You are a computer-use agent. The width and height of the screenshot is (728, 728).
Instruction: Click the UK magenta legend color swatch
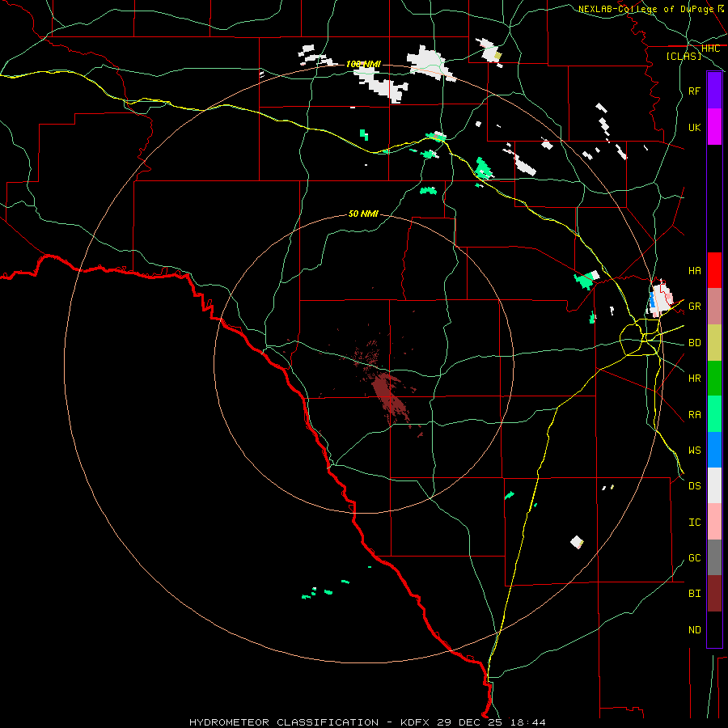coord(714,127)
